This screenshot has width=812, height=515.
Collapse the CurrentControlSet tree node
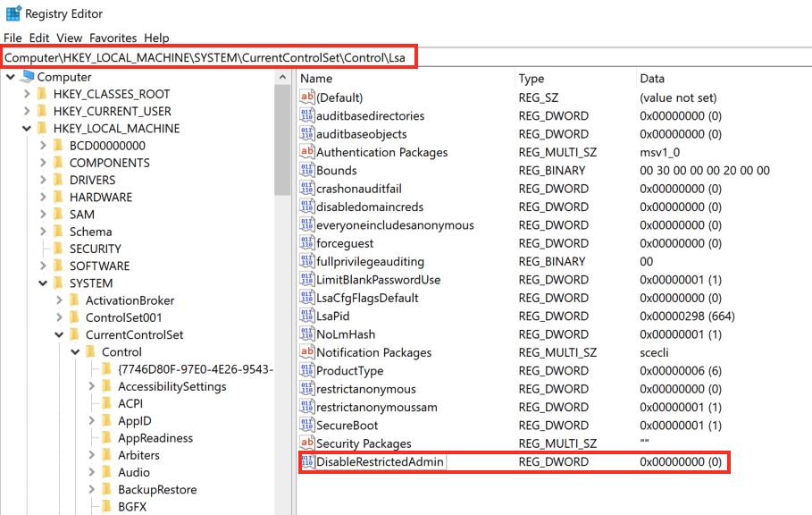[58, 335]
